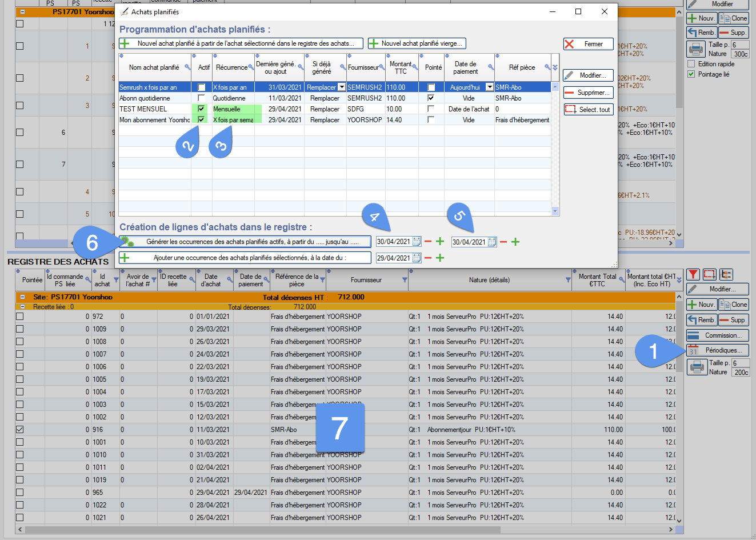Open Aujourd'hui dropdown in Semrush row
This screenshot has height=540, width=756.
coord(490,87)
